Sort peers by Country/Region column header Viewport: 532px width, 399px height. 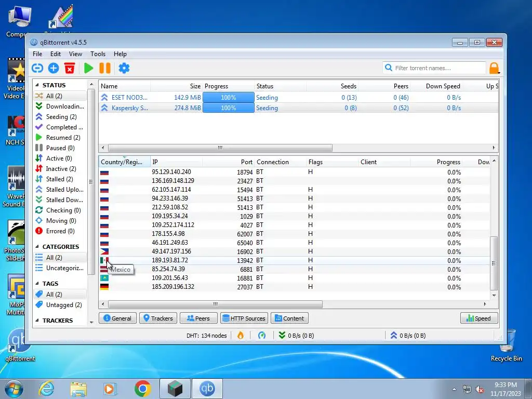click(125, 162)
